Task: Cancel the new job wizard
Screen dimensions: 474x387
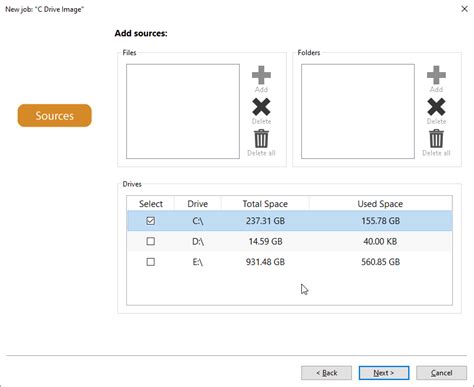Action: (441, 373)
